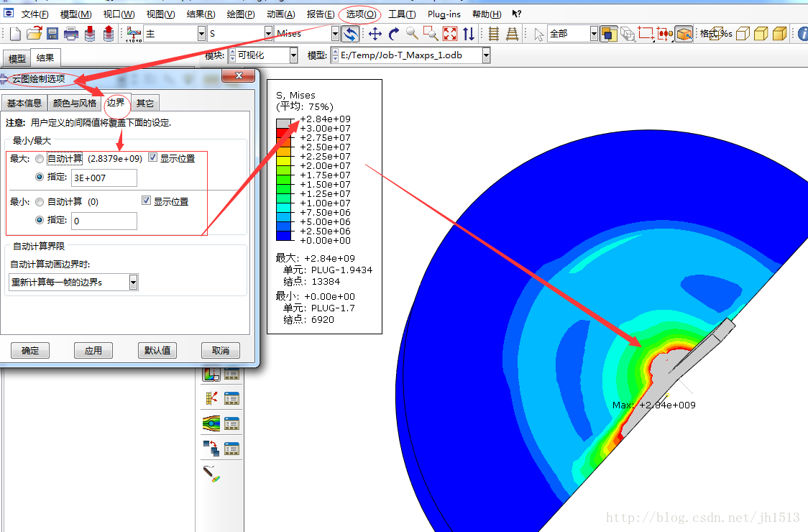Click the blue squares overlay tool icon

211,449
